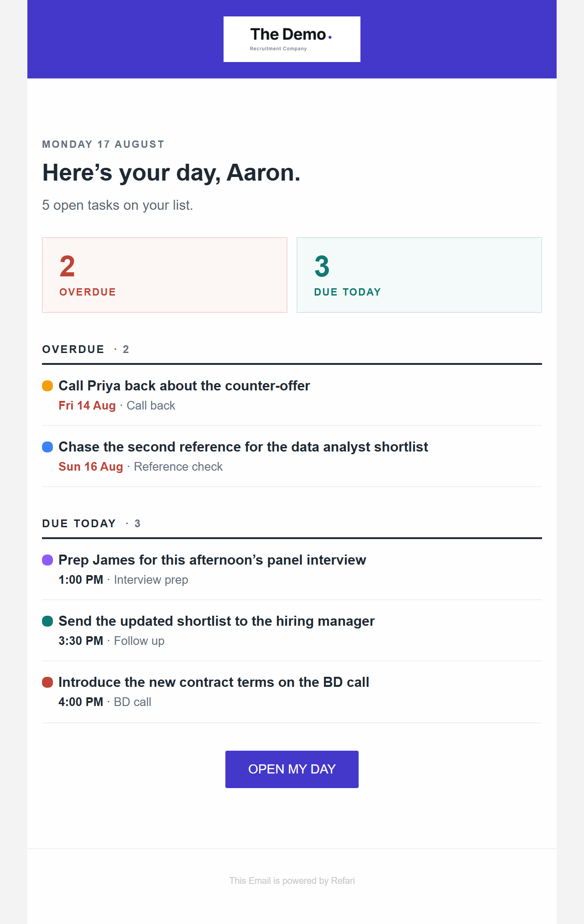
Task: Open 'Send the updated shortlist' task title
Action: (x=217, y=621)
